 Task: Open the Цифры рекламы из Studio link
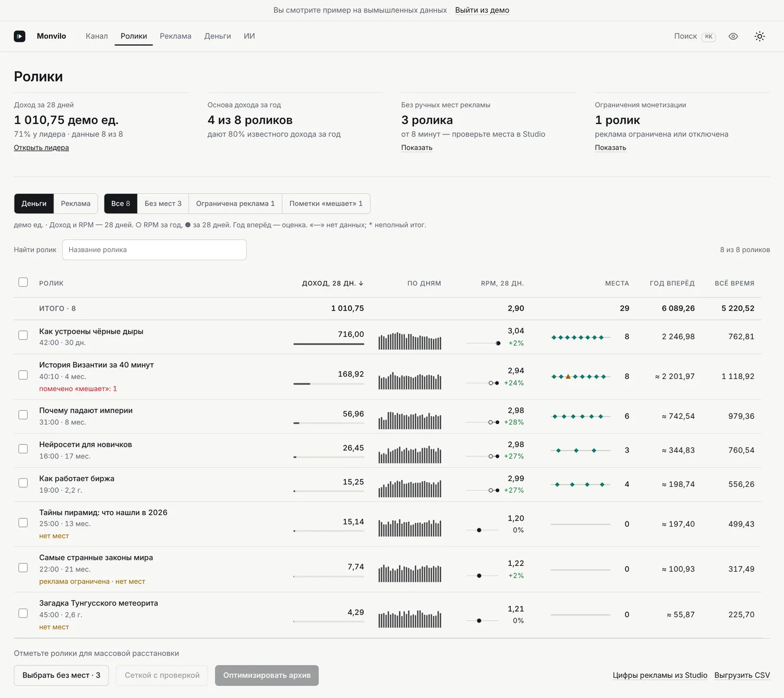point(660,676)
